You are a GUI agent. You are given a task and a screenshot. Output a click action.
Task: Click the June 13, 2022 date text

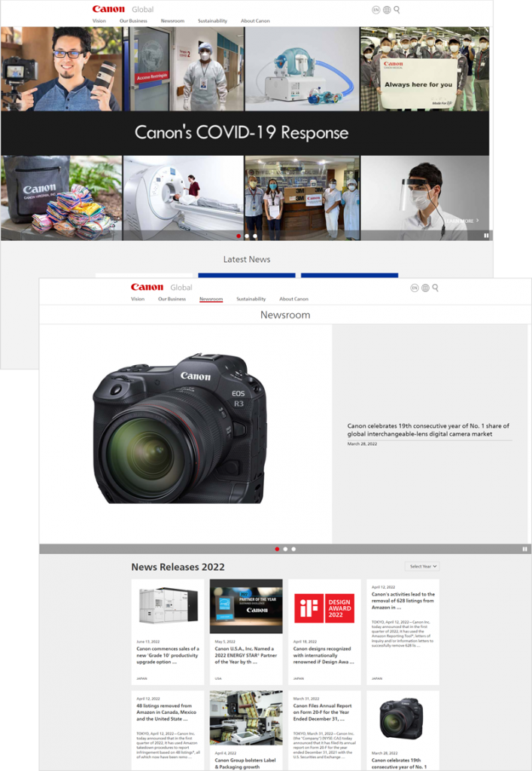pyautogui.click(x=147, y=641)
